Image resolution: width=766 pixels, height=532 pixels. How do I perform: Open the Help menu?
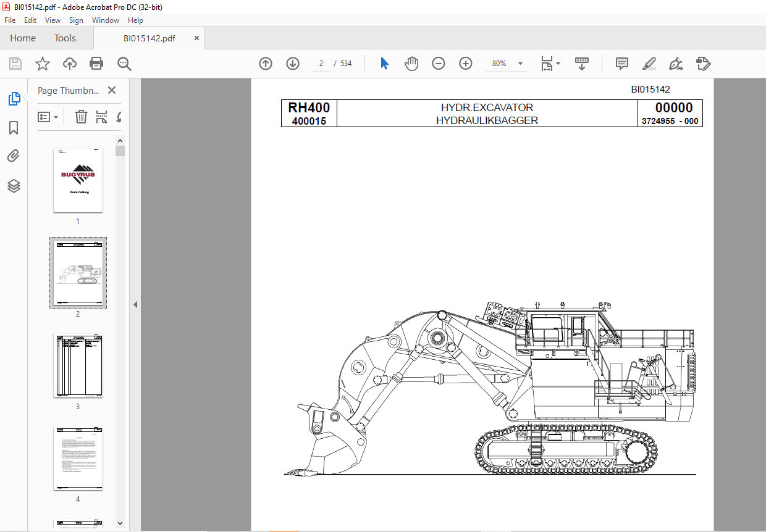[135, 20]
